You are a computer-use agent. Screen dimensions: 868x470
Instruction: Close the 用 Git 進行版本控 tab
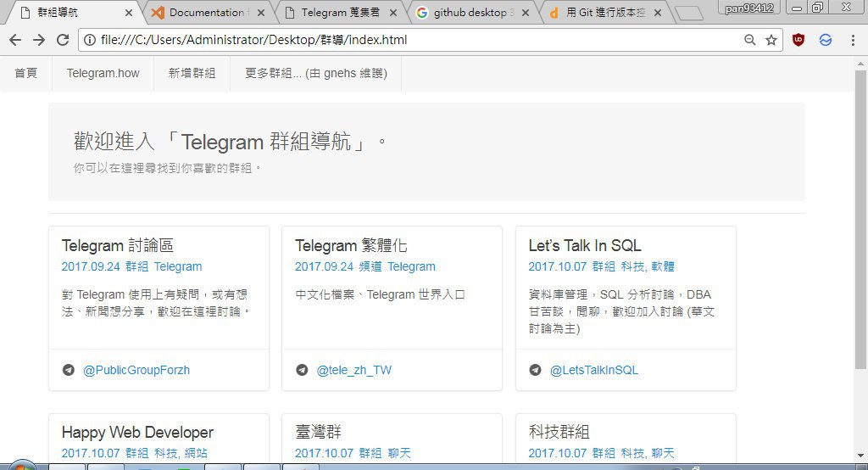tap(658, 12)
